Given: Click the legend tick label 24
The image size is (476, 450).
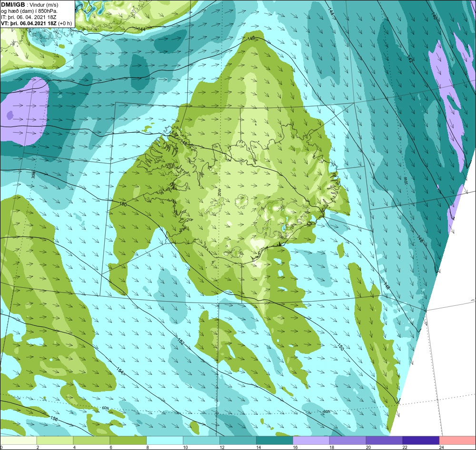Looking at the screenshot, I should click(x=442, y=447).
